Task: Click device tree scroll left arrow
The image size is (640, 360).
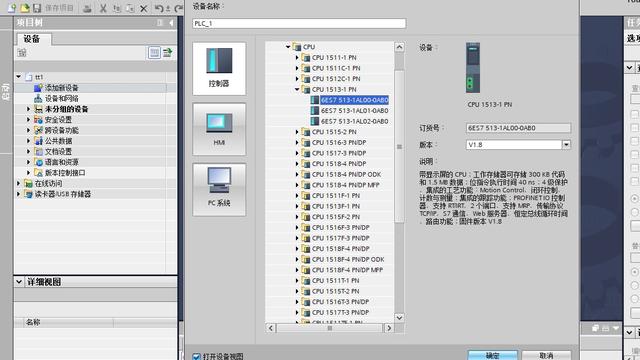Action: coord(271,328)
